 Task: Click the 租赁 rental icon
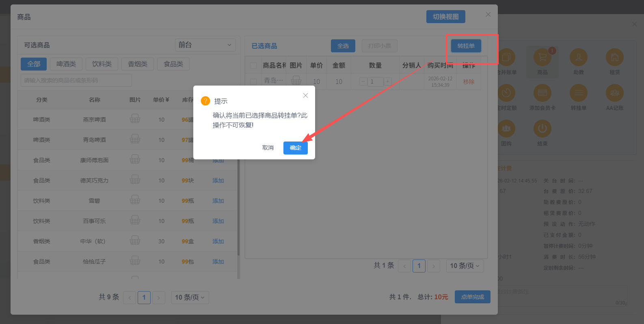pyautogui.click(x=614, y=58)
